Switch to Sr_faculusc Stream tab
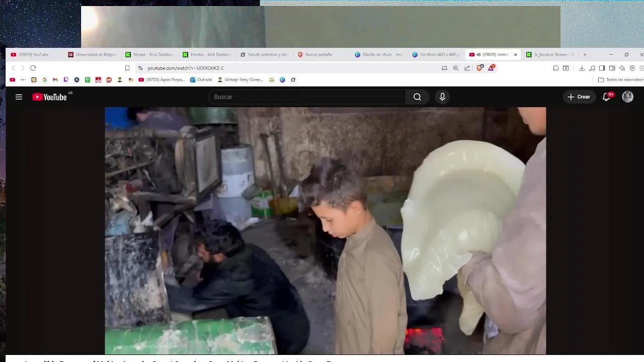The height and width of the screenshot is (362, 644). (x=551, y=54)
